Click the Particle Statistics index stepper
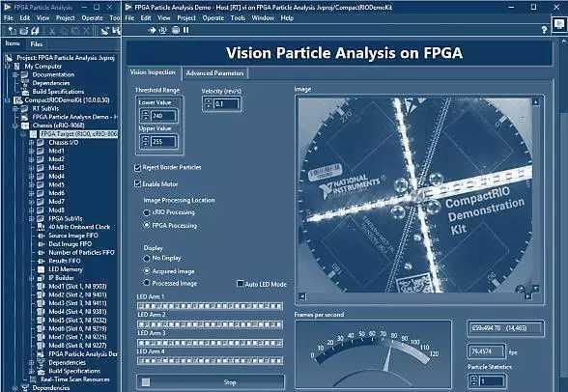 pos(473,380)
